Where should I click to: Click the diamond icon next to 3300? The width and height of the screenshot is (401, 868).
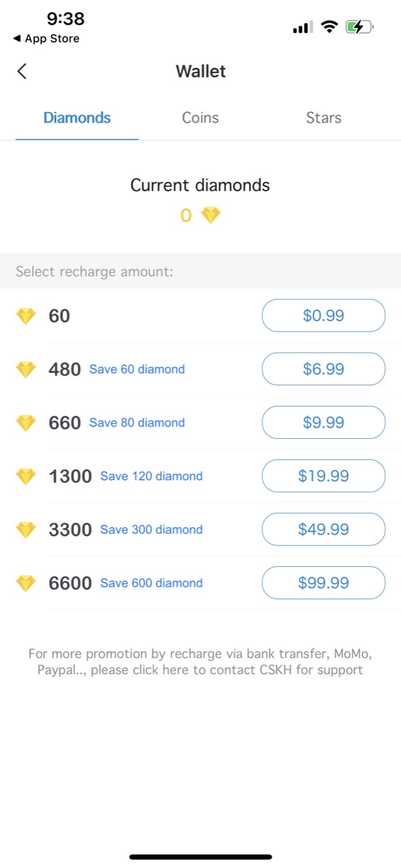click(x=26, y=530)
